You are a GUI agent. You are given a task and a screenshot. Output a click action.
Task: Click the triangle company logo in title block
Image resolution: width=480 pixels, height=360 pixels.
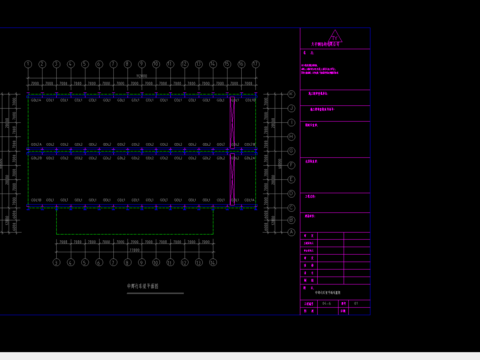coord(335,36)
